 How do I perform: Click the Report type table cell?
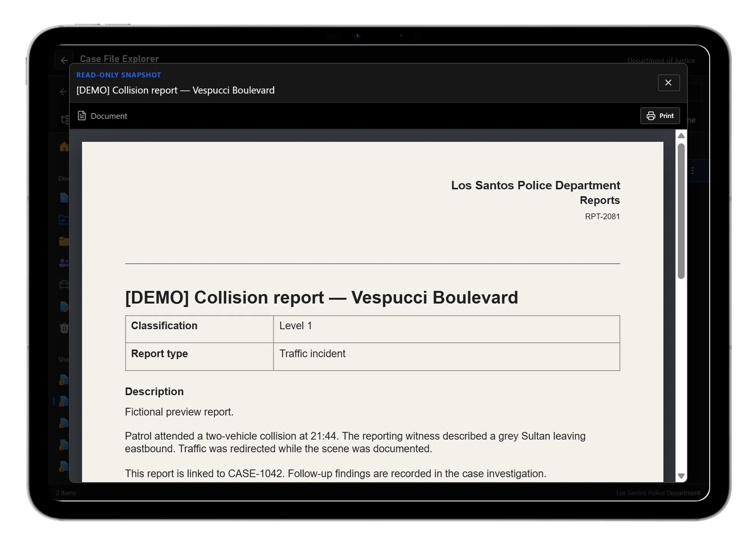pos(199,357)
